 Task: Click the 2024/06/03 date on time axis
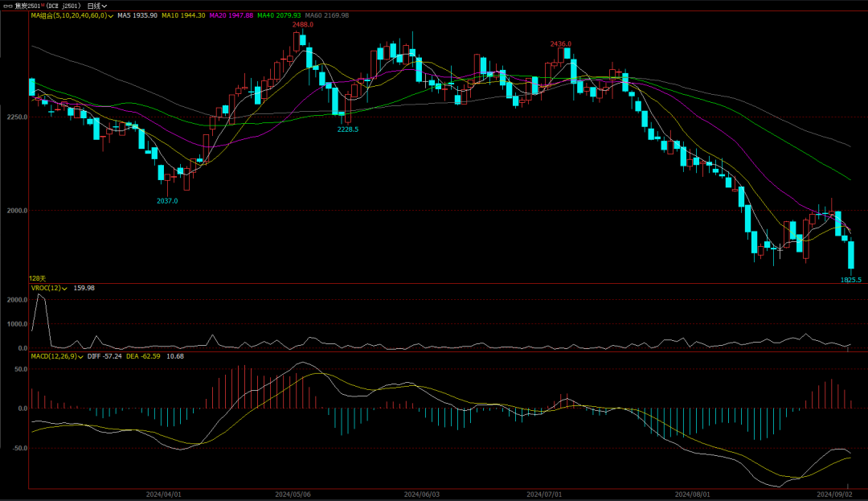(x=421, y=495)
